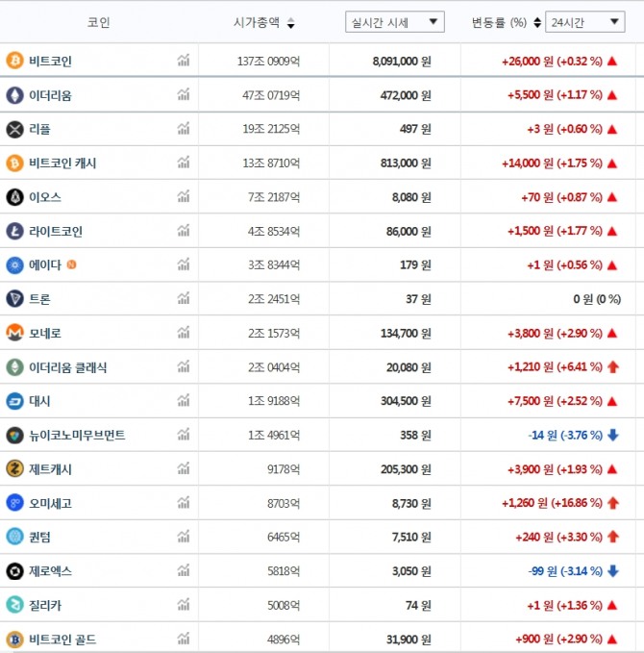Screen dimensions: 644x653
Task: Click the 시가총액 column header label
Action: [x=258, y=22]
